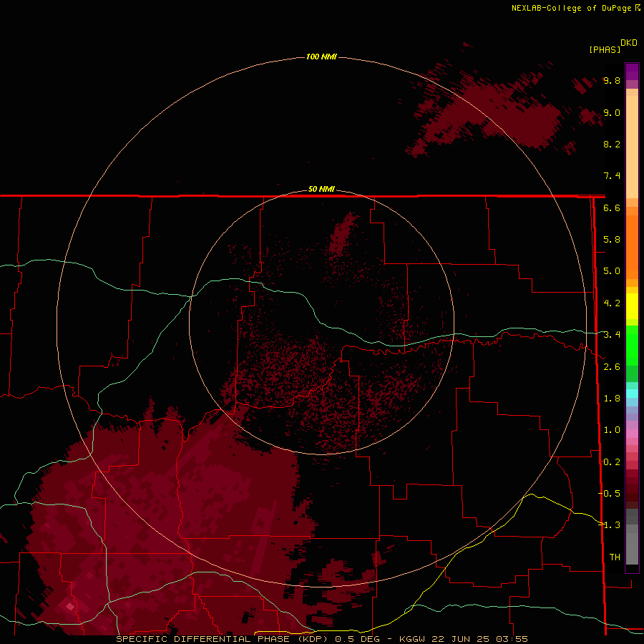The image size is (644, 644).
Task: Click the 4.2 scale value
Action: 612,303
